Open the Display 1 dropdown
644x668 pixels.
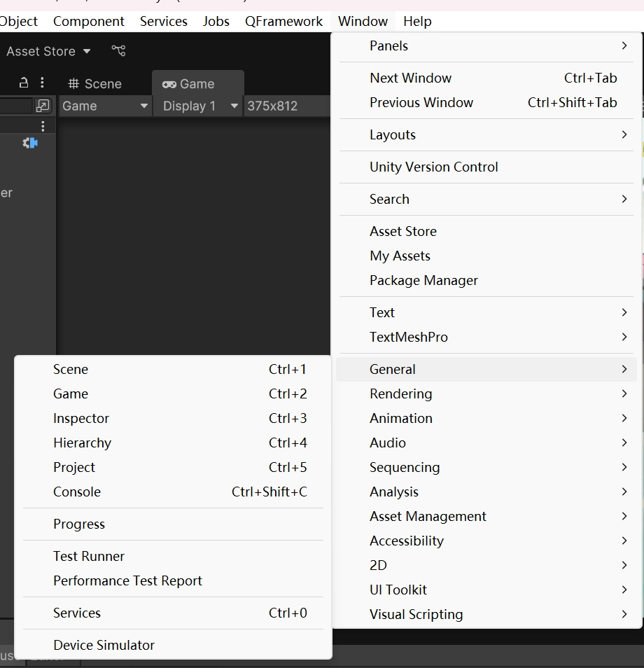click(199, 106)
